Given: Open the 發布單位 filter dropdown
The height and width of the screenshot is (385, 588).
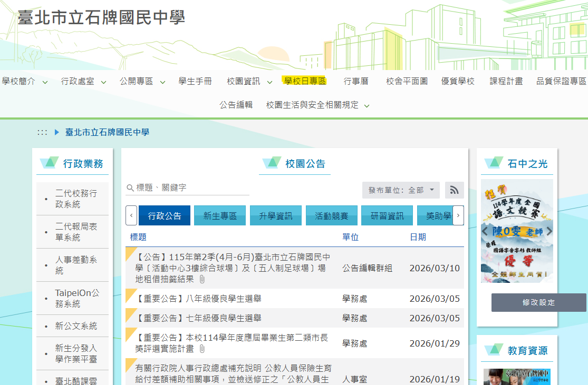Looking at the screenshot, I should click(400, 190).
